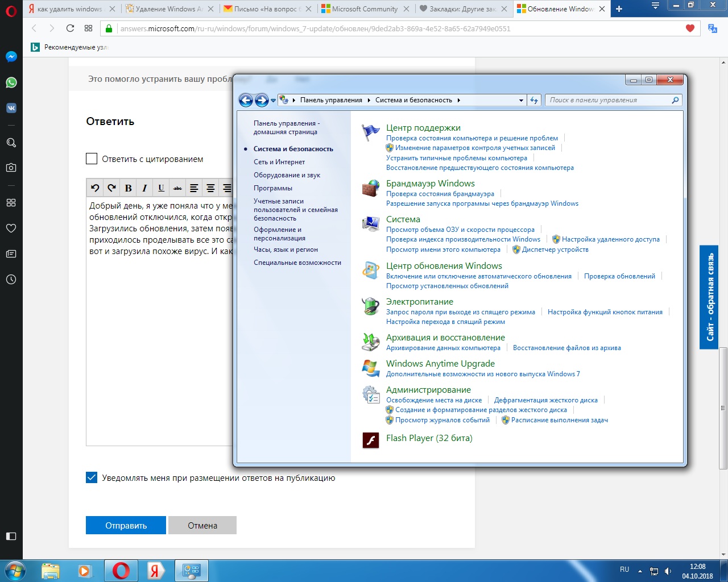Expand 'Панель управления' breadcrumb arrow

[x=369, y=100]
